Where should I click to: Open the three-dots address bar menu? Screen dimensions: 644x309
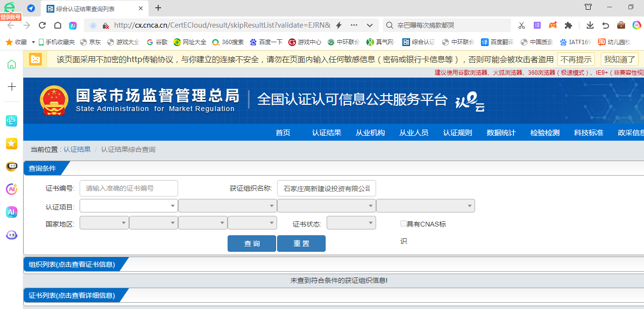pos(354,25)
